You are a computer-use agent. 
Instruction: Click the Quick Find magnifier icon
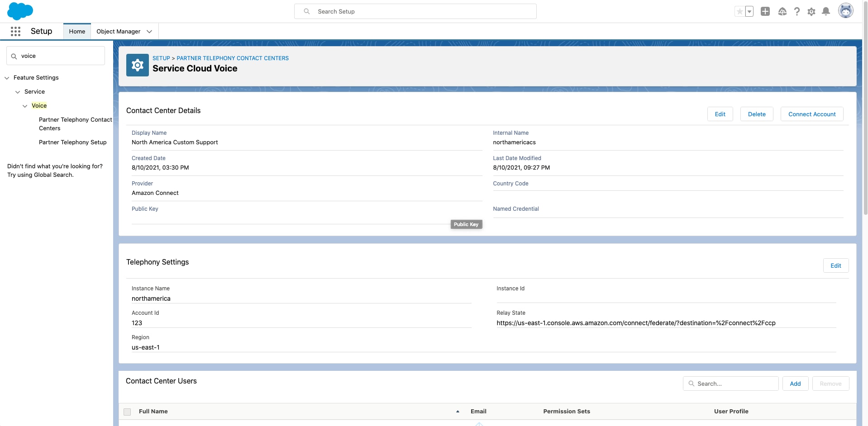[14, 56]
